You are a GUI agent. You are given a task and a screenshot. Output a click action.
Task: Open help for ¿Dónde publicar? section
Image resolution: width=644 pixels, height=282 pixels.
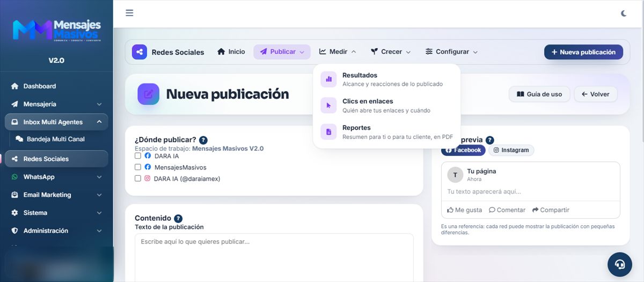click(203, 140)
